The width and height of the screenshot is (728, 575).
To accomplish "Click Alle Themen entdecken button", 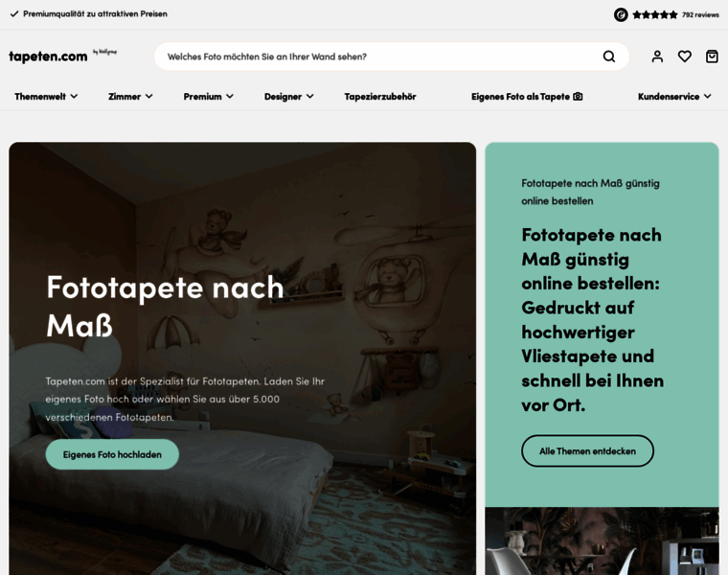I will tap(587, 451).
